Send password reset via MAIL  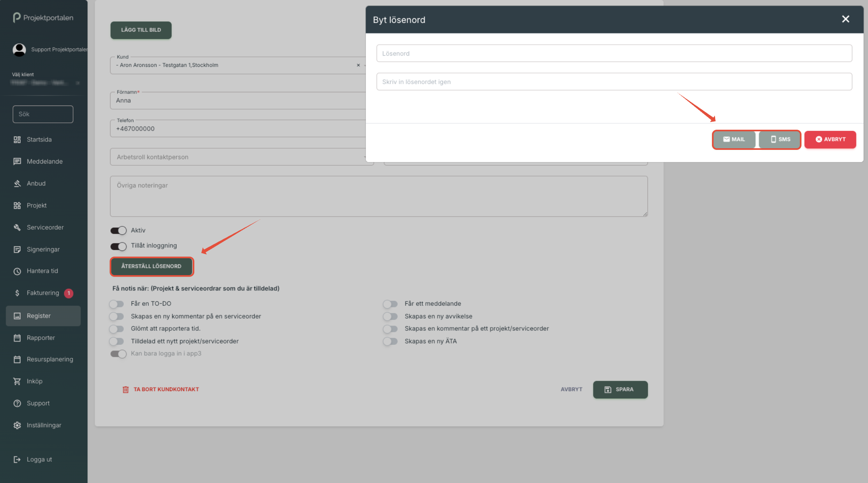(734, 139)
